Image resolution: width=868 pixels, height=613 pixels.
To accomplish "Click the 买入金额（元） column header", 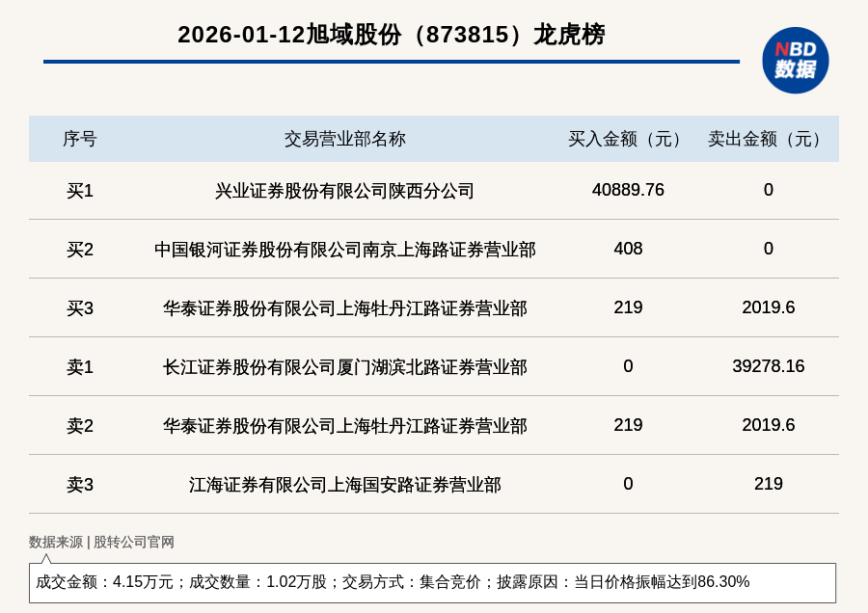I will pyautogui.click(x=627, y=139).
